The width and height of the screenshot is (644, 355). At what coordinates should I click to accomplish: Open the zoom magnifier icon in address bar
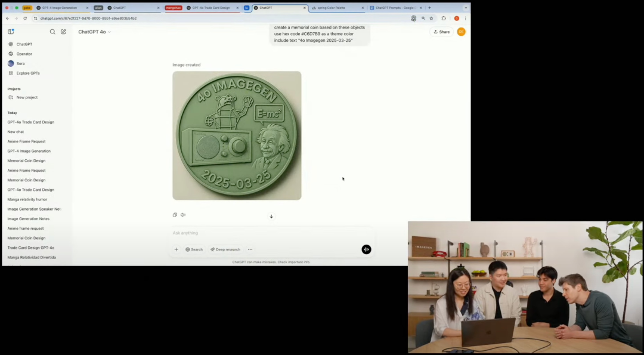click(423, 18)
